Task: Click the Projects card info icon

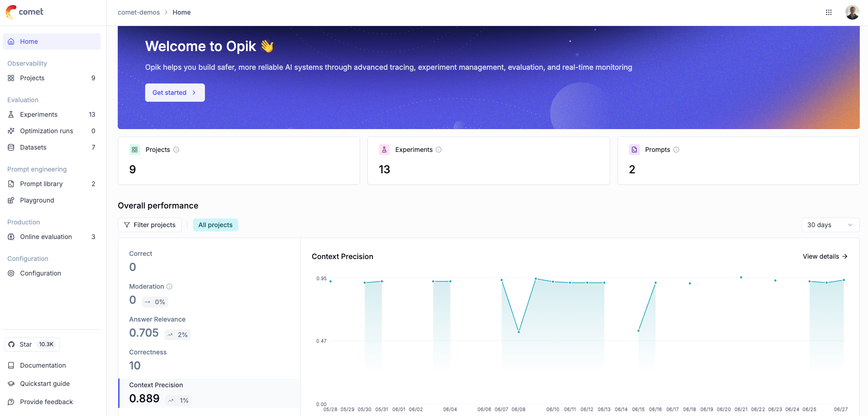Action: (176, 150)
